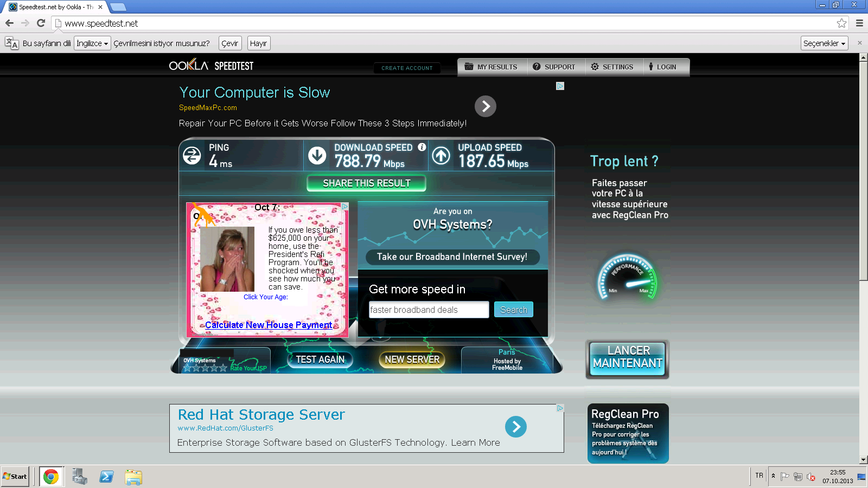Viewport: 868px width, 488px height.
Task: Click the SpeedMaxPc.com link
Action: click(x=208, y=108)
